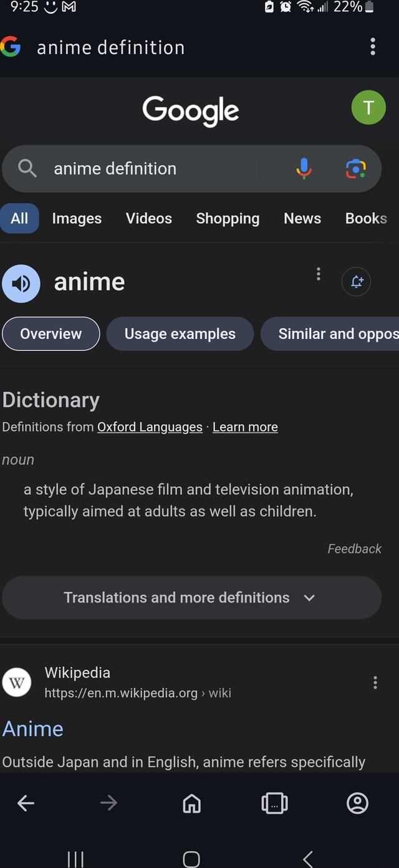Screen dimensions: 399x868
Task: Tap the save-word bell icon beside anime
Action: (x=356, y=281)
